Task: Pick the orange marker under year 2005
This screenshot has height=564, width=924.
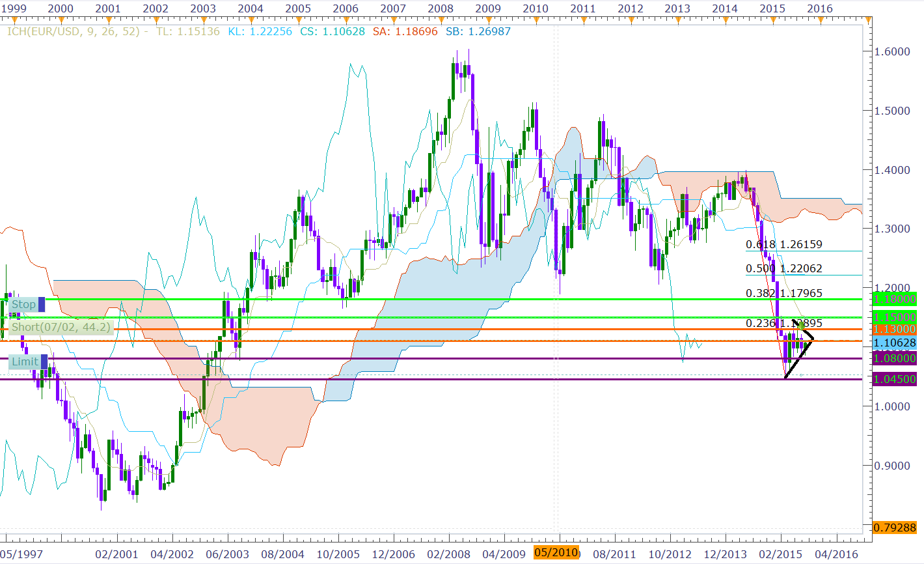Action: 299,21
